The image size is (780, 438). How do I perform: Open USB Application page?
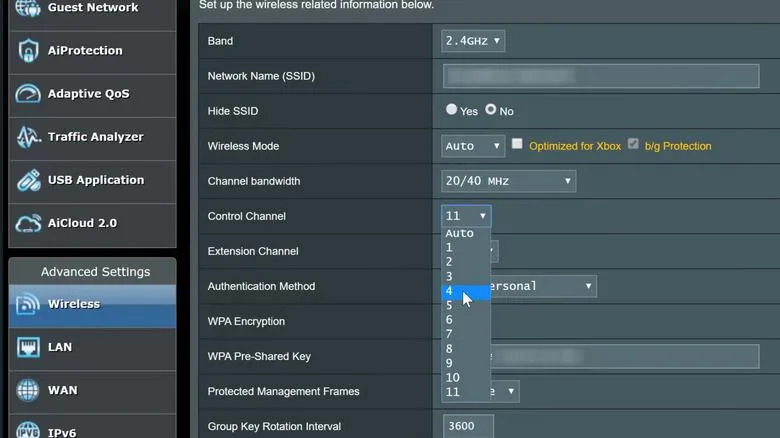tap(93, 182)
